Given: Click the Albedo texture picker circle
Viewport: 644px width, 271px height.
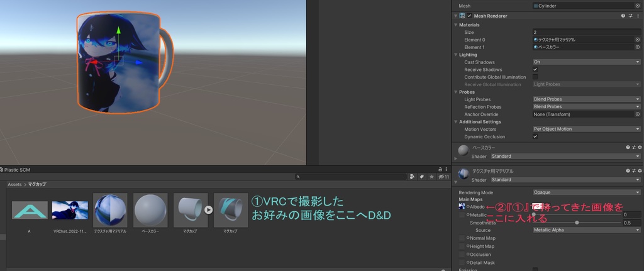Looking at the screenshot, I should [468, 206].
